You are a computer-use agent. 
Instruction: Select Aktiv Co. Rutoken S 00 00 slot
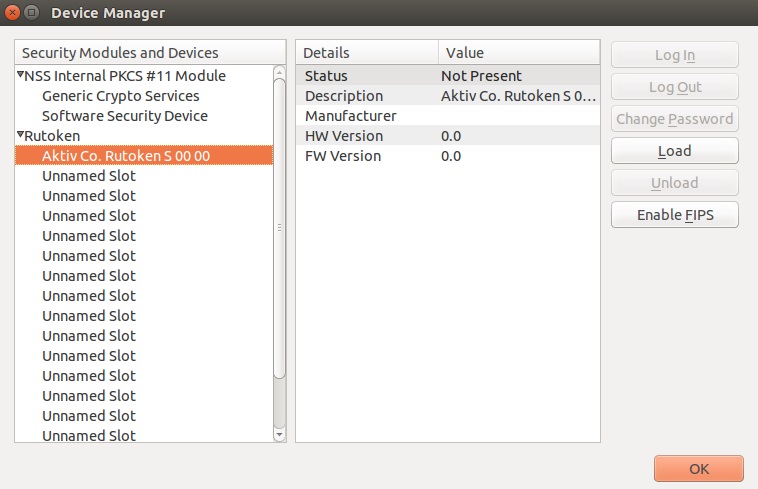pos(125,156)
